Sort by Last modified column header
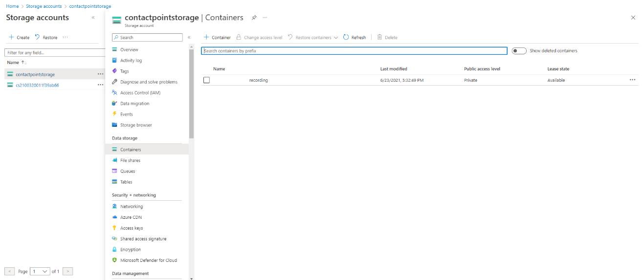The width and height of the screenshot is (644, 280). (x=394, y=69)
